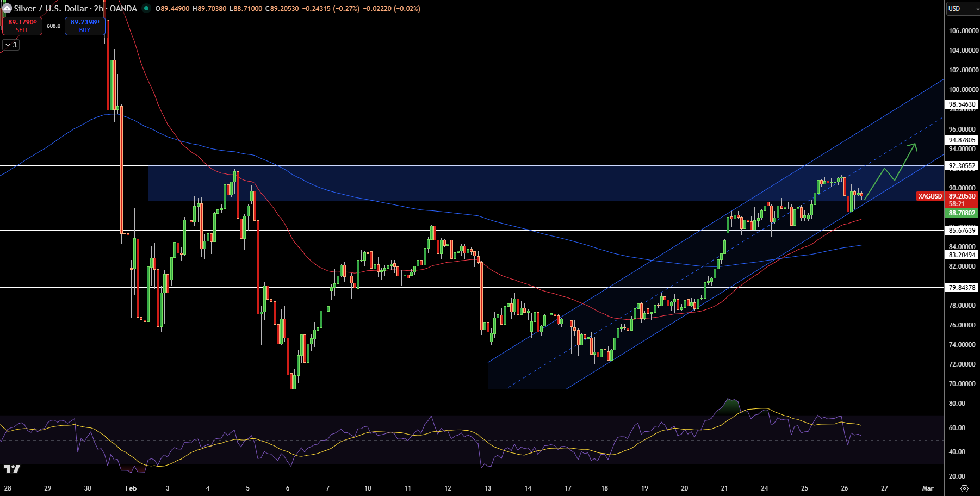Image resolution: width=980 pixels, height=496 pixels.
Task: Click the 60.00 RSI scale label
Action: click(x=957, y=428)
